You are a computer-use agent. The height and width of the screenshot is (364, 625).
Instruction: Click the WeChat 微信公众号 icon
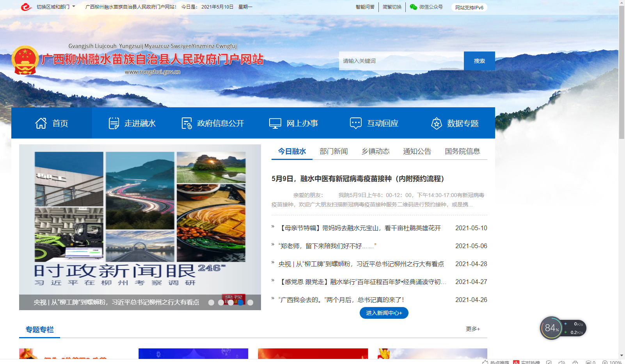point(414,7)
